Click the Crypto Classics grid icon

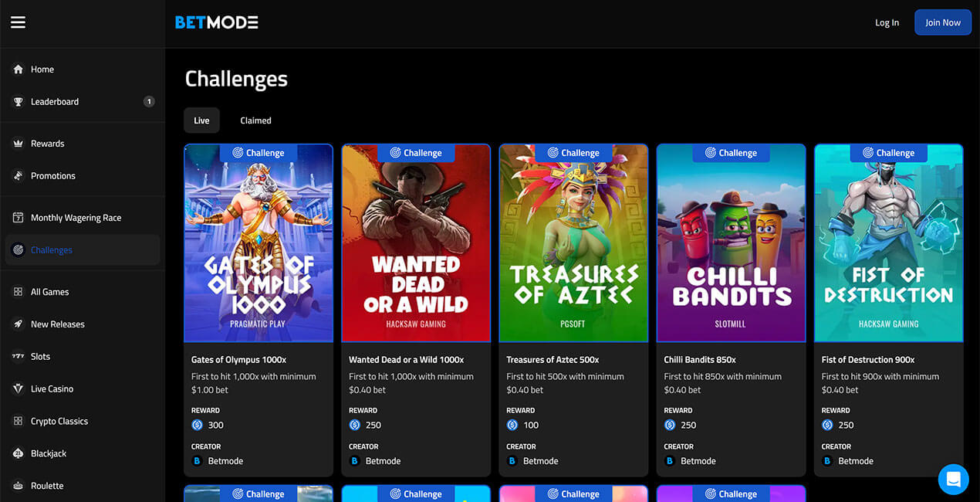click(x=19, y=422)
